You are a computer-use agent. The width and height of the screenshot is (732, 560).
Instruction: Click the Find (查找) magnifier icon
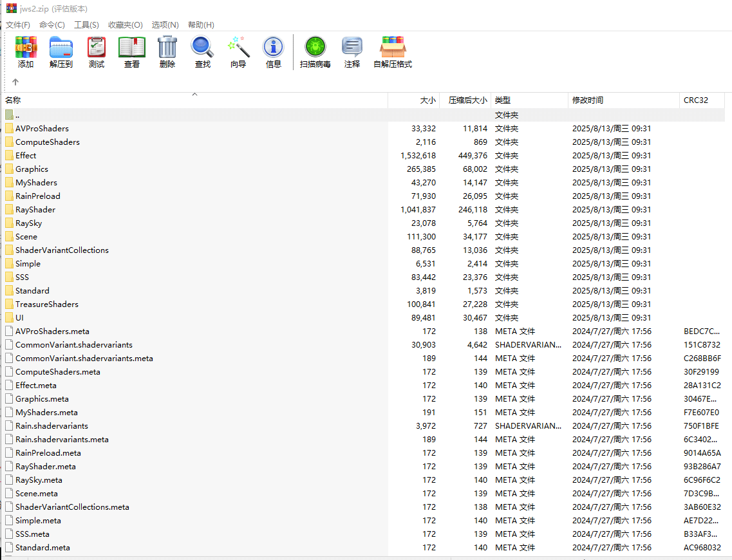tap(202, 48)
